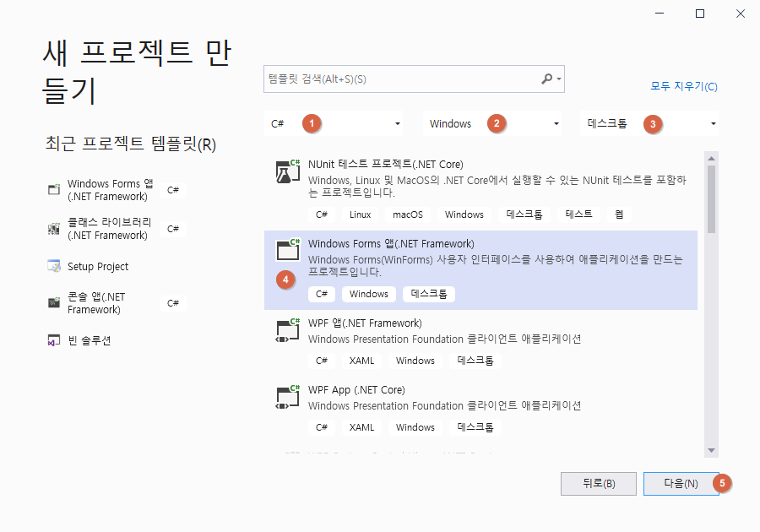Click the recent Windows Forms 앱 icon

54,189
